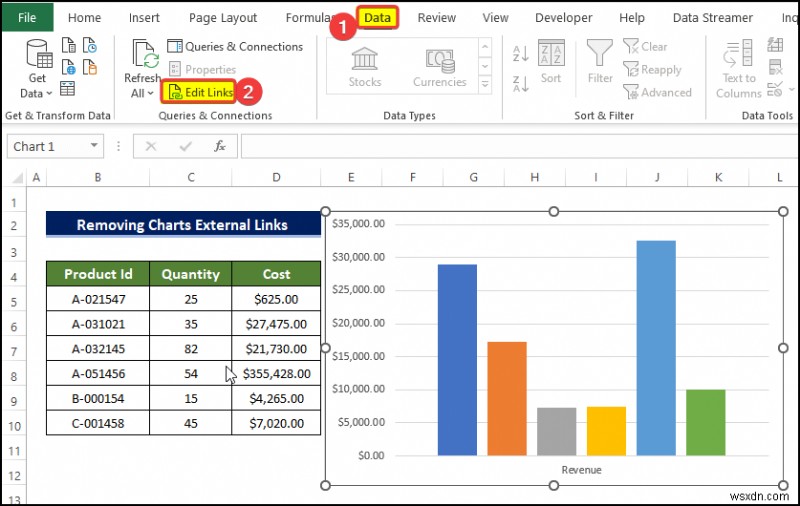Click cell with $27,475.00
The height and width of the screenshot is (506, 800).
pos(276,324)
